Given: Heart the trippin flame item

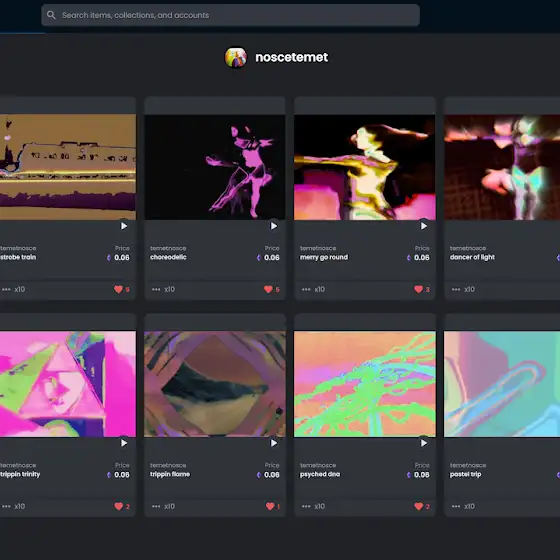Looking at the screenshot, I should pos(270,506).
